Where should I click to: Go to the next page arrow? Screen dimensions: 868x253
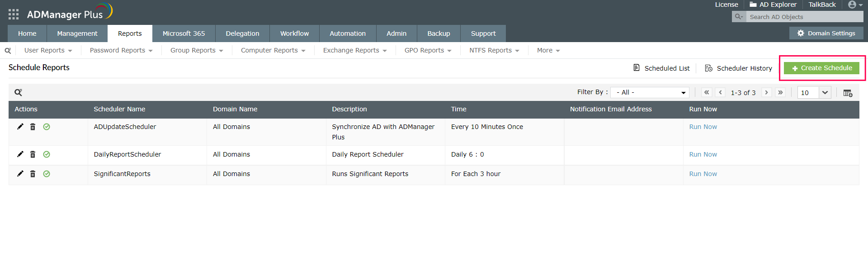(766, 92)
